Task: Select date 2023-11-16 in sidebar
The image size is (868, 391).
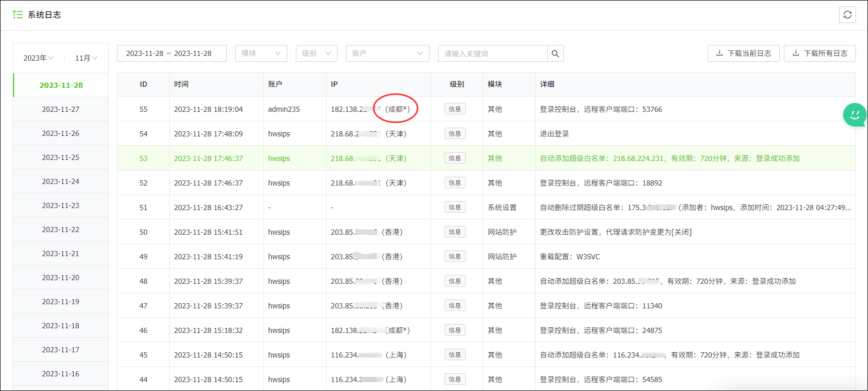Action: click(61, 374)
